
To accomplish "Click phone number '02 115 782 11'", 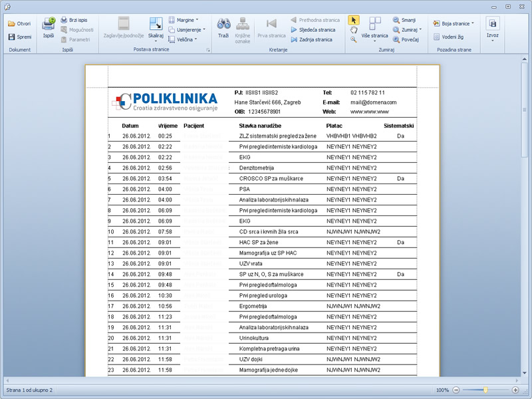I will [368, 92].
